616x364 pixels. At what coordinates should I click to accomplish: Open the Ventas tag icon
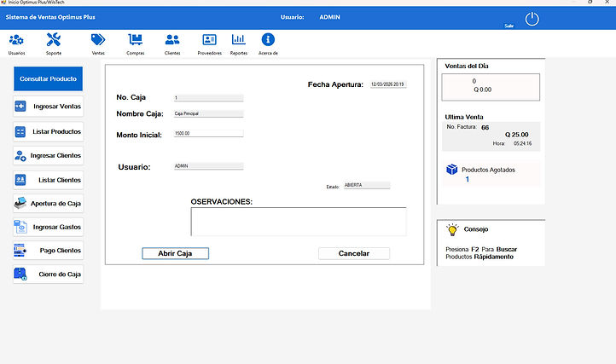98,40
